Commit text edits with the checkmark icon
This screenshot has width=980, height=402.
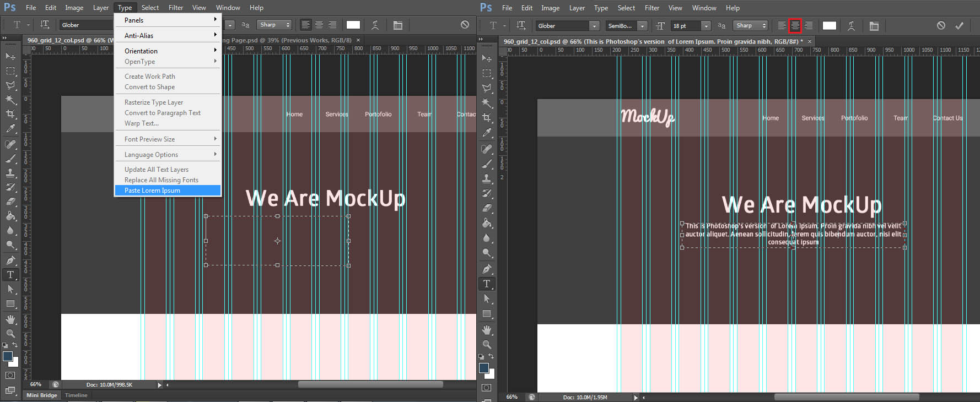(959, 26)
